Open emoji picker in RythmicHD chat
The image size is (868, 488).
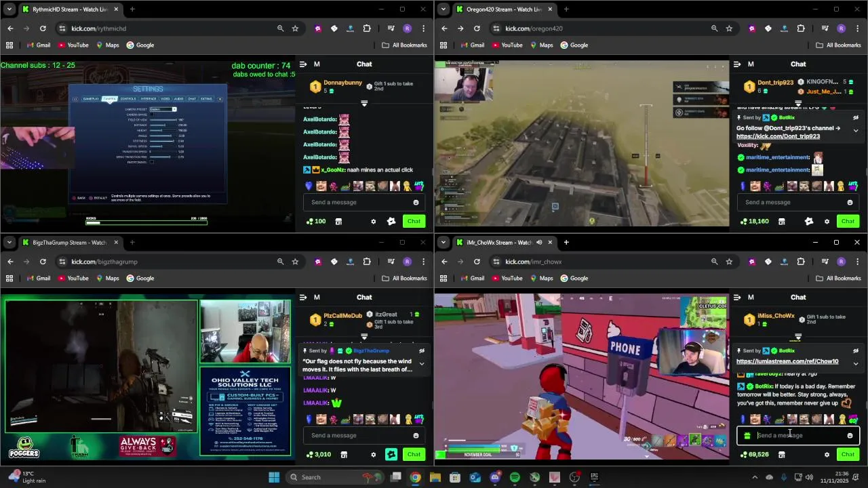(x=416, y=202)
